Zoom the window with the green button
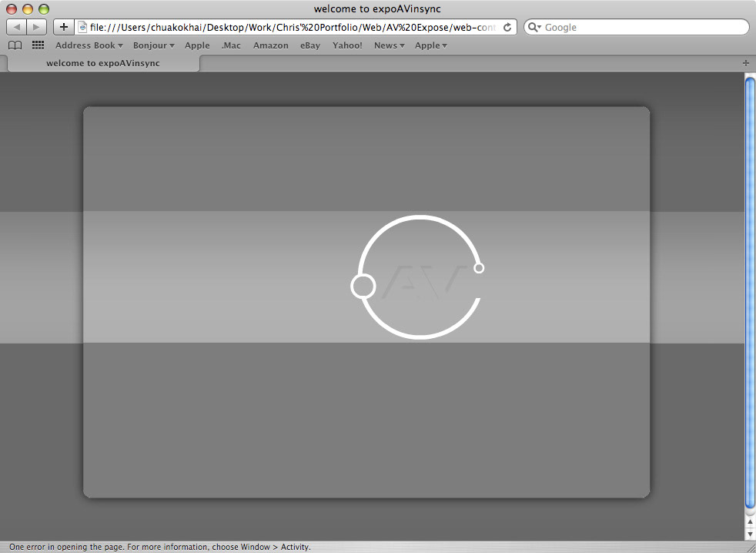 tap(44, 8)
